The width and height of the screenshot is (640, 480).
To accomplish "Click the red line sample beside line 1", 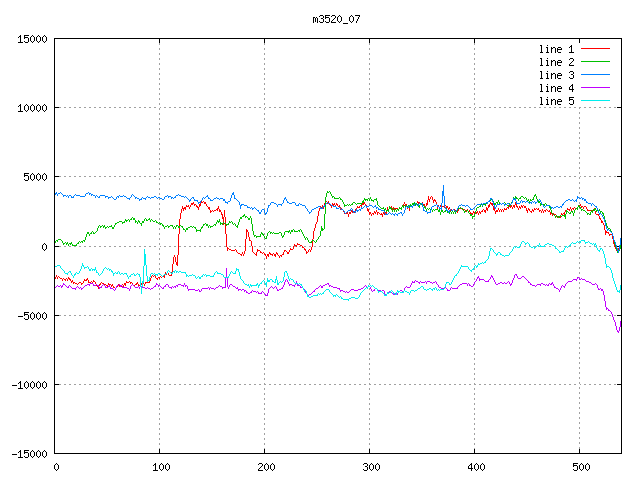I will tap(595, 49).
